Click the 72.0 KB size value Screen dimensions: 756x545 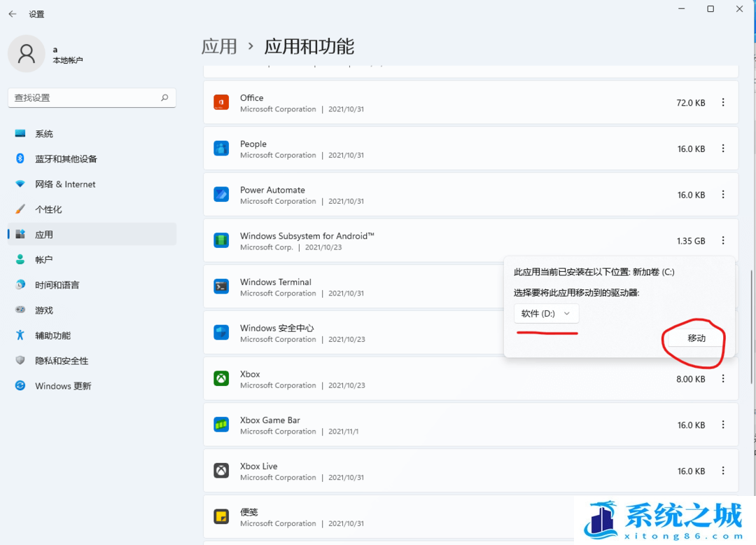click(x=691, y=103)
